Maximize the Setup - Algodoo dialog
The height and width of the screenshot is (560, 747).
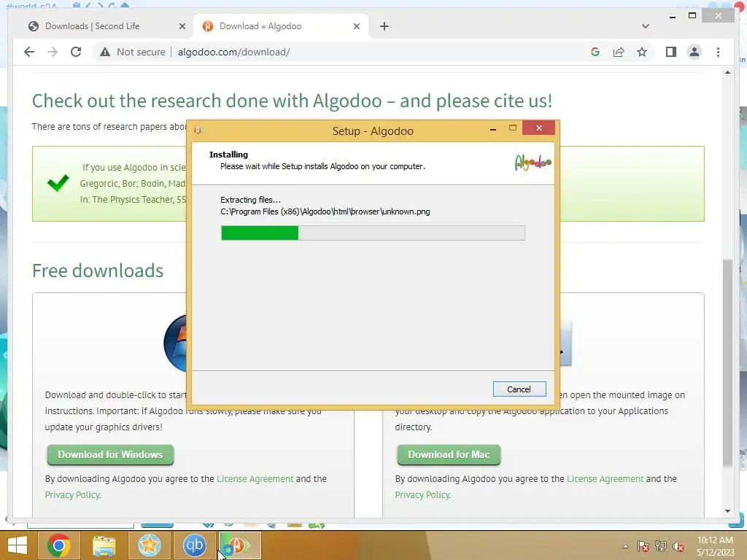click(x=513, y=128)
